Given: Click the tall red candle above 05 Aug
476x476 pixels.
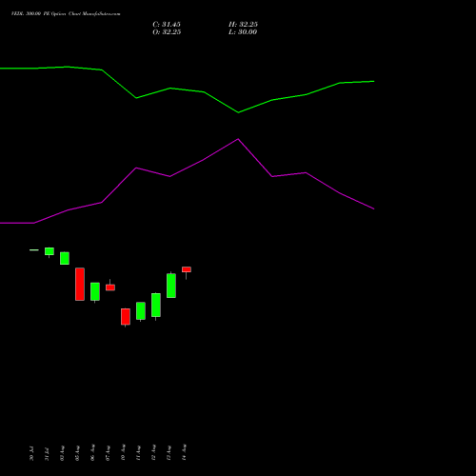Looking at the screenshot, I should (x=80, y=284).
